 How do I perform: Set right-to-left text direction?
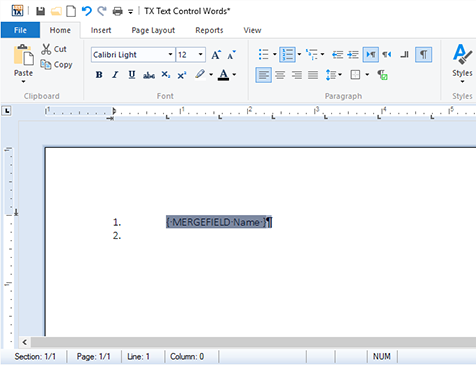(x=387, y=54)
